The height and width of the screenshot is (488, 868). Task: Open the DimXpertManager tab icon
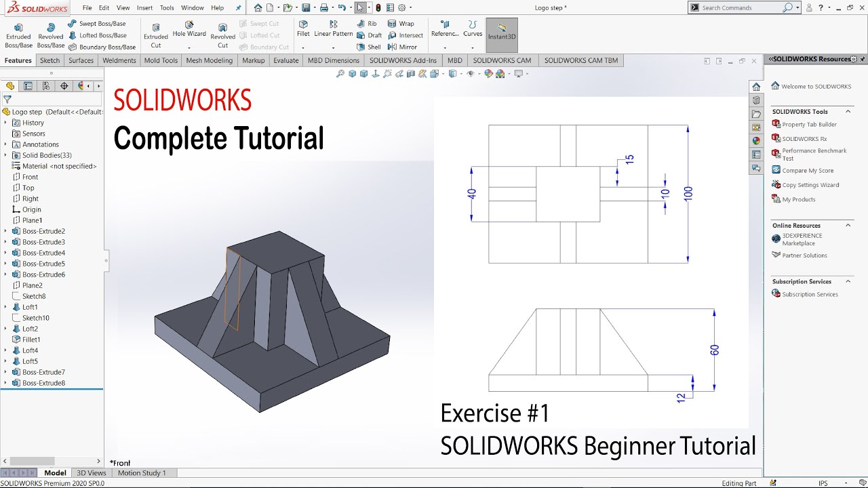tap(64, 86)
